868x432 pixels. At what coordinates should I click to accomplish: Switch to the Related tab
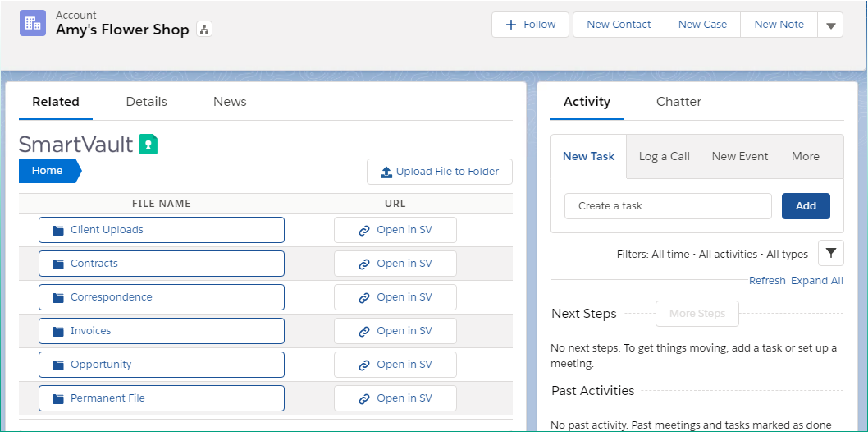(x=55, y=102)
